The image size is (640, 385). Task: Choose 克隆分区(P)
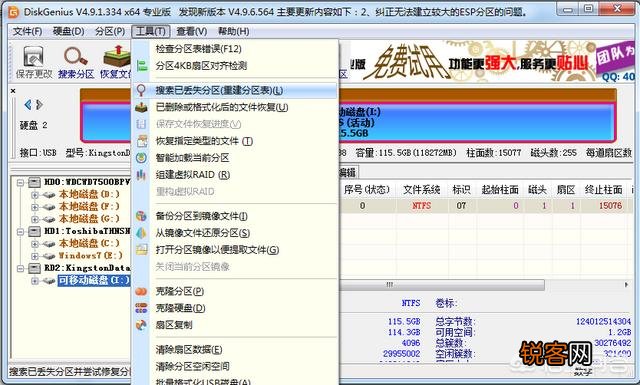[236, 291]
